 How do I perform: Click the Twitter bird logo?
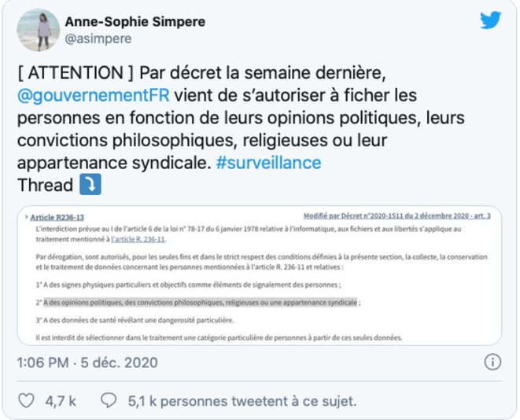[490, 21]
